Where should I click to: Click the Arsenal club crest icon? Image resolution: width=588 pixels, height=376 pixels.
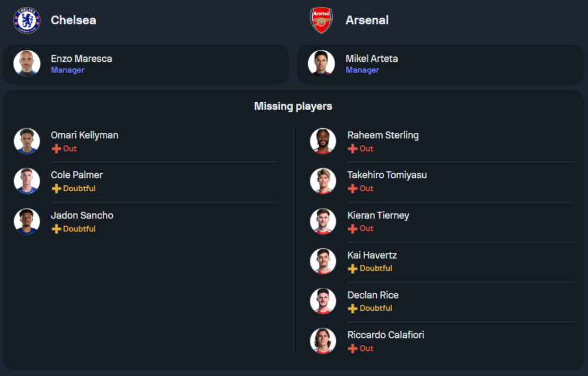tap(322, 20)
